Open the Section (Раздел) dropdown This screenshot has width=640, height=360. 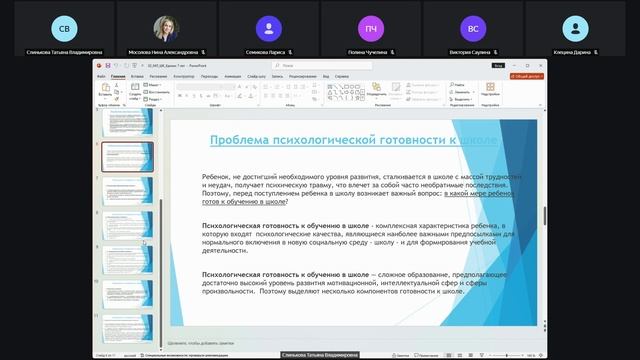click(153, 99)
